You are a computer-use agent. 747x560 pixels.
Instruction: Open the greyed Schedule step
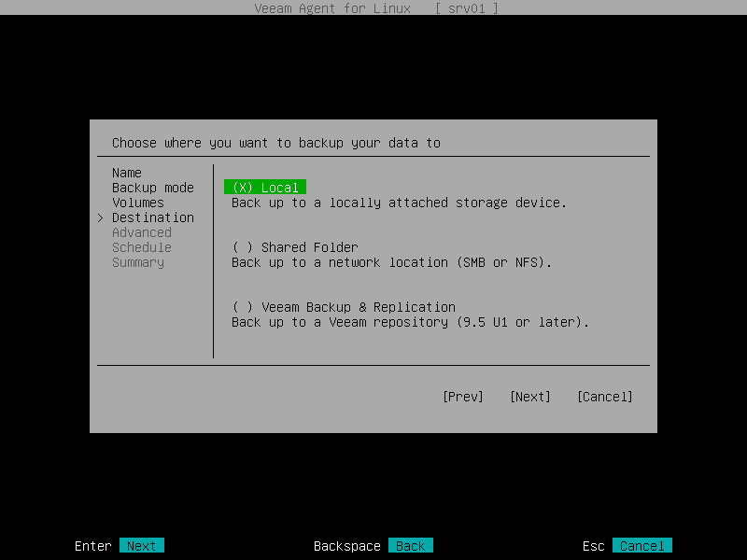pyautogui.click(x=142, y=247)
